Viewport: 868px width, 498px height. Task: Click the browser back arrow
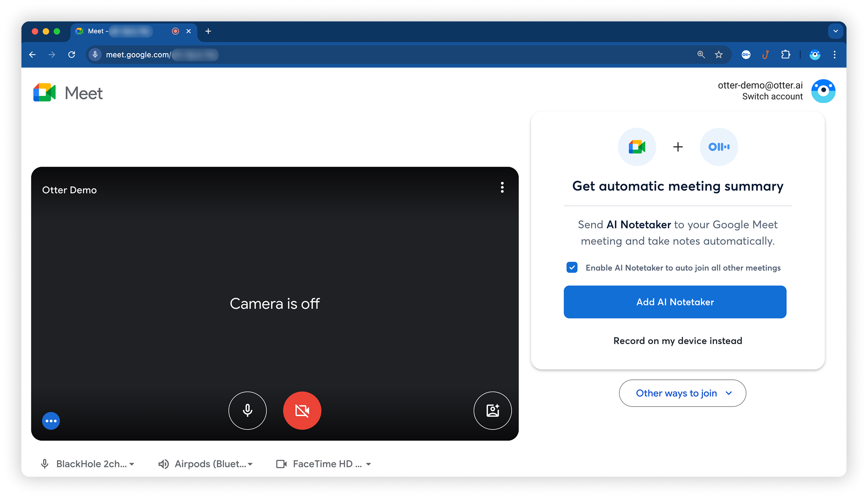pos(32,55)
